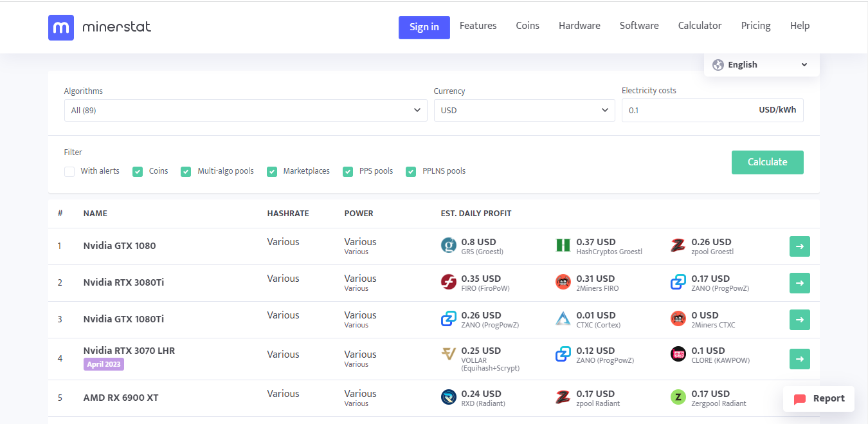Screen dimensions: 868x424
Task: Open the Nvidia GTX 1080 arrow button
Action: point(799,246)
